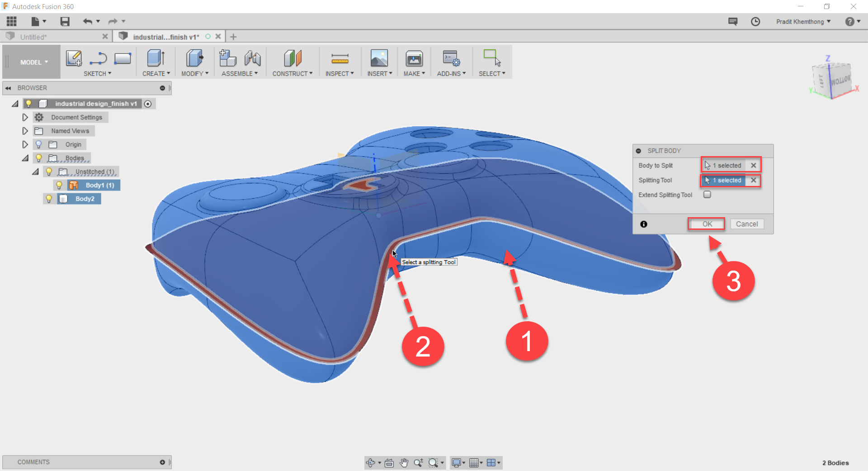Click OK in the Split Body dialog
This screenshot has width=868, height=471.
pyautogui.click(x=706, y=224)
